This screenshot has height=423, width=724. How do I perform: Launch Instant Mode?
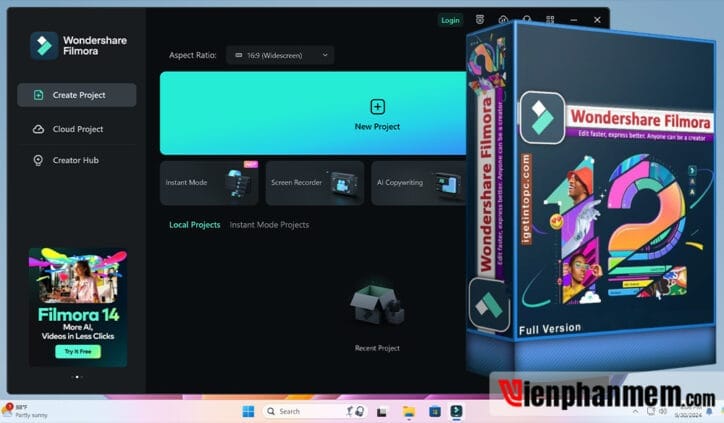[209, 183]
